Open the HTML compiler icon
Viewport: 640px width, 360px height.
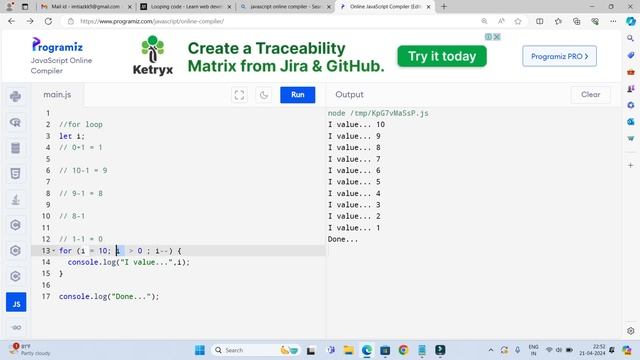pyautogui.click(x=16, y=173)
